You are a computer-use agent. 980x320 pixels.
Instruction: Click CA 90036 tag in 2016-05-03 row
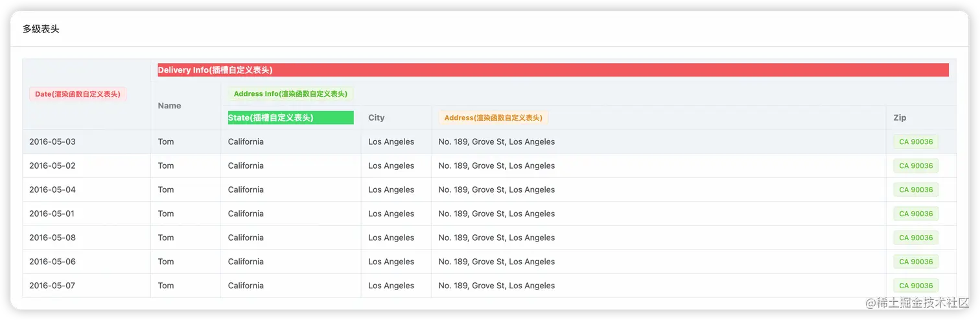pos(916,142)
